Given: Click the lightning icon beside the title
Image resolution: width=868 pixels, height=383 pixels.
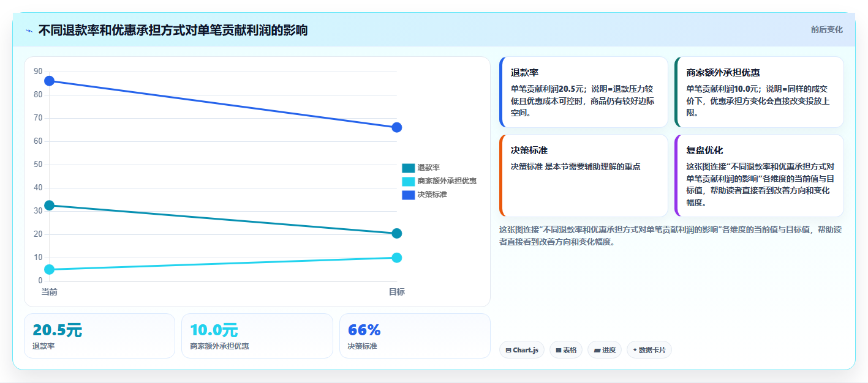Looking at the screenshot, I should pyautogui.click(x=29, y=30).
